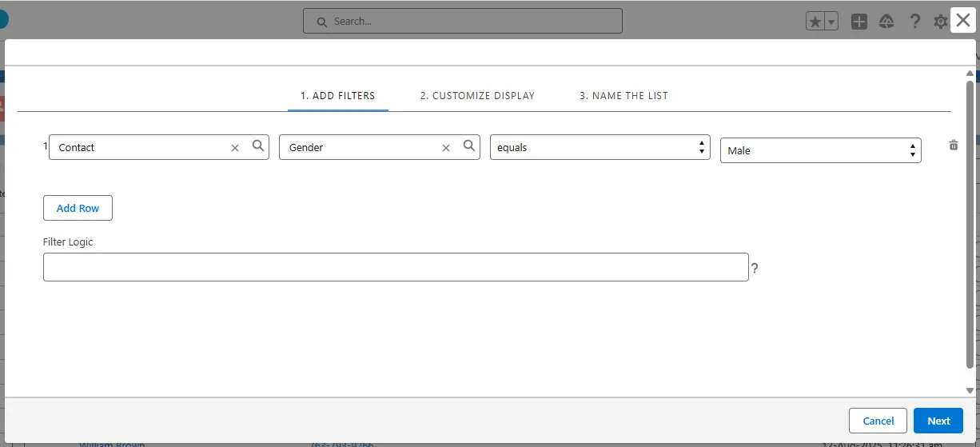Click the Contact field search magnifier icon
Screen dimensions: 980x447
258,146
